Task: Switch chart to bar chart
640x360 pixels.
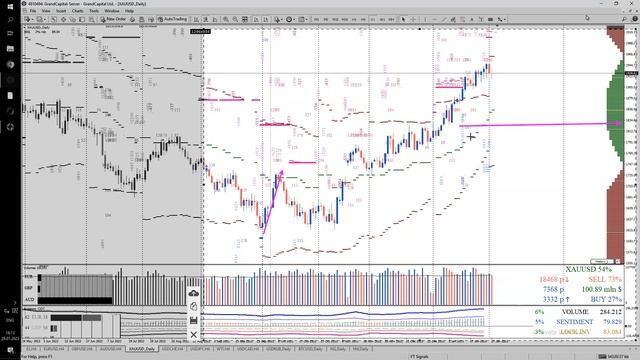Action: pos(196,19)
